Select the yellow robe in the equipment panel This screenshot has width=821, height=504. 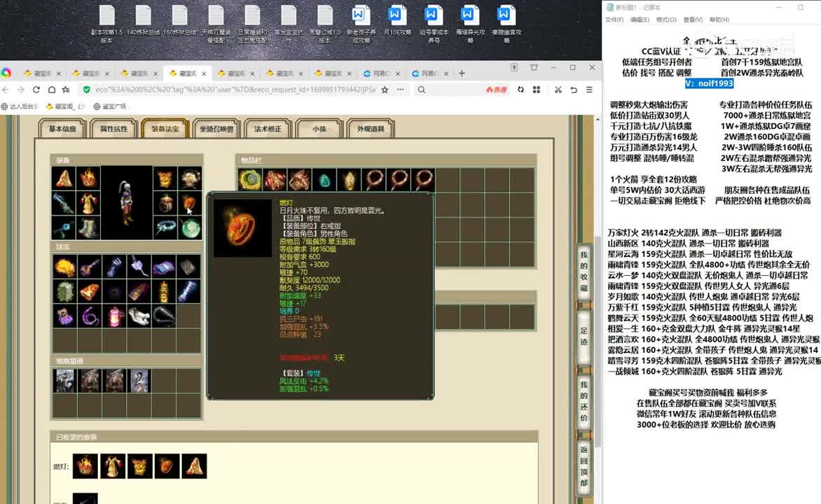pyautogui.click(x=88, y=203)
